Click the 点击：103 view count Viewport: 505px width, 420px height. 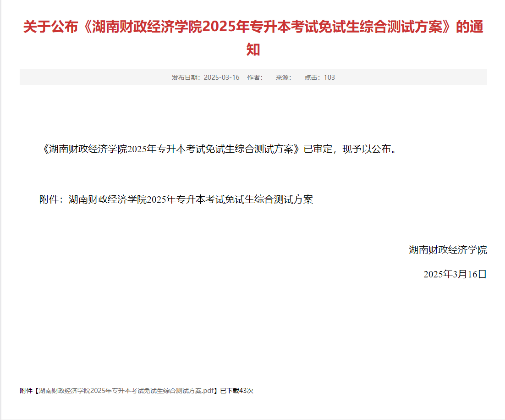point(319,77)
